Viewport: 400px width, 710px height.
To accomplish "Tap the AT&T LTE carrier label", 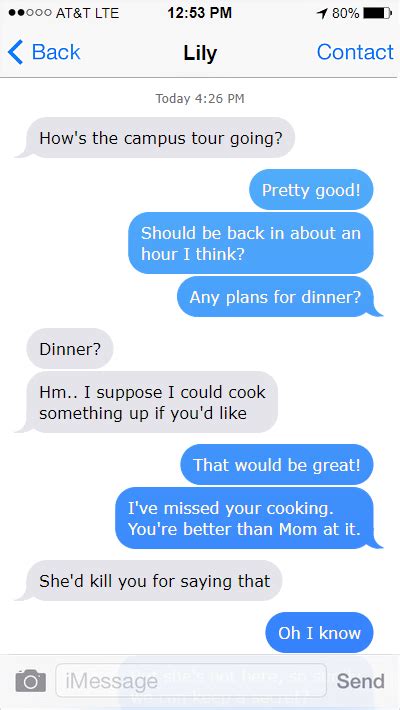I will tap(87, 13).
